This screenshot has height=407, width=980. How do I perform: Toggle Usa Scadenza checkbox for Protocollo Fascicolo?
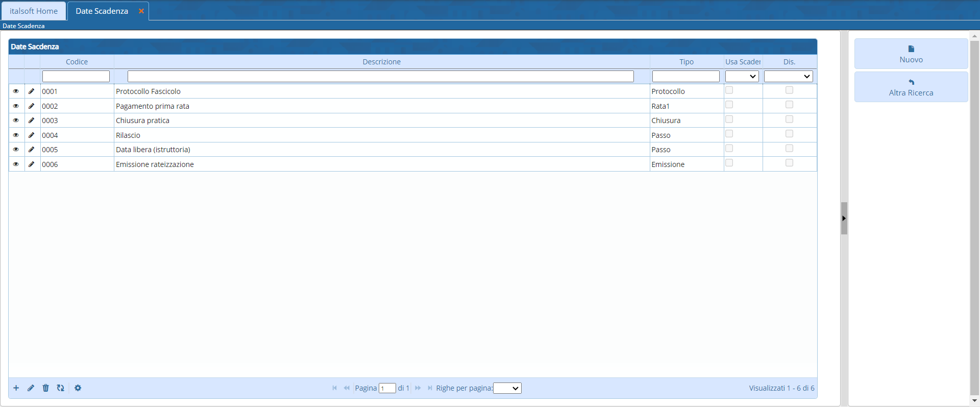click(729, 90)
